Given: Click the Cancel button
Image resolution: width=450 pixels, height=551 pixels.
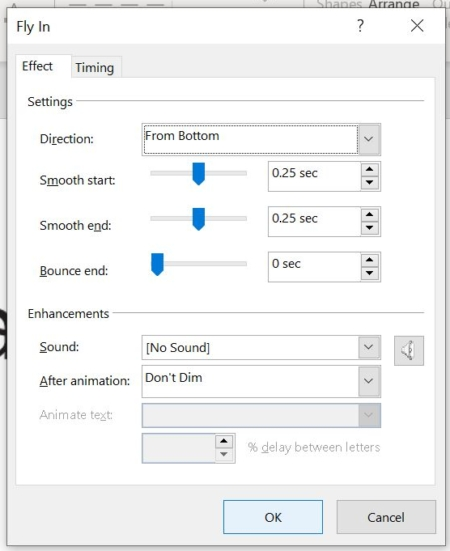Looking at the screenshot, I should (386, 517).
